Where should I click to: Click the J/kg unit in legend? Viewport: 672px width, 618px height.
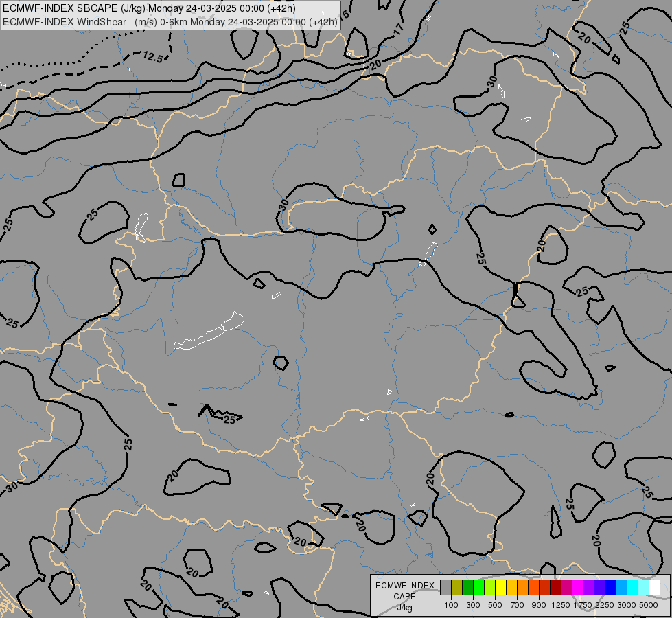tap(404, 608)
